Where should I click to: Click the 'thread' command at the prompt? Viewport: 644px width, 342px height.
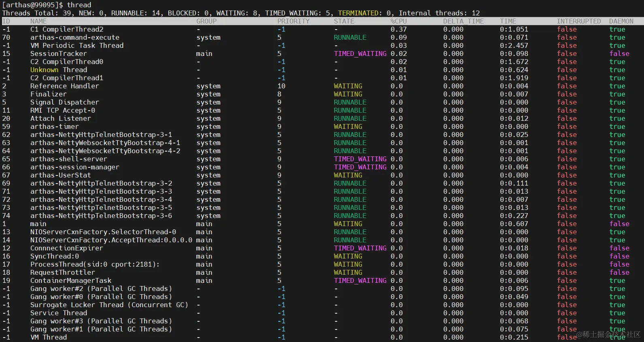click(x=79, y=5)
